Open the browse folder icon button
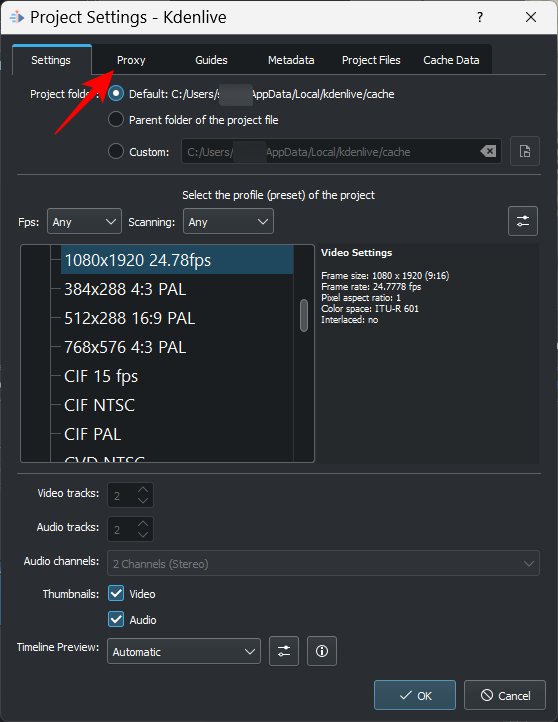 coord(525,151)
